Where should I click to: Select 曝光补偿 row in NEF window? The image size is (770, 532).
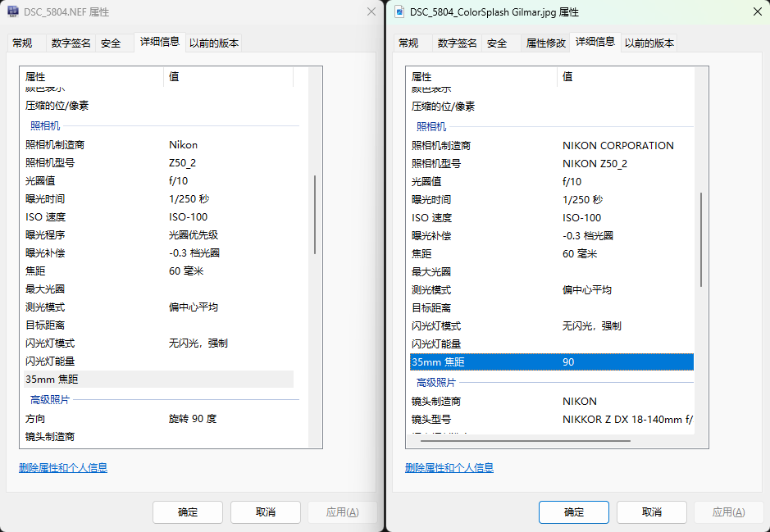click(158, 253)
